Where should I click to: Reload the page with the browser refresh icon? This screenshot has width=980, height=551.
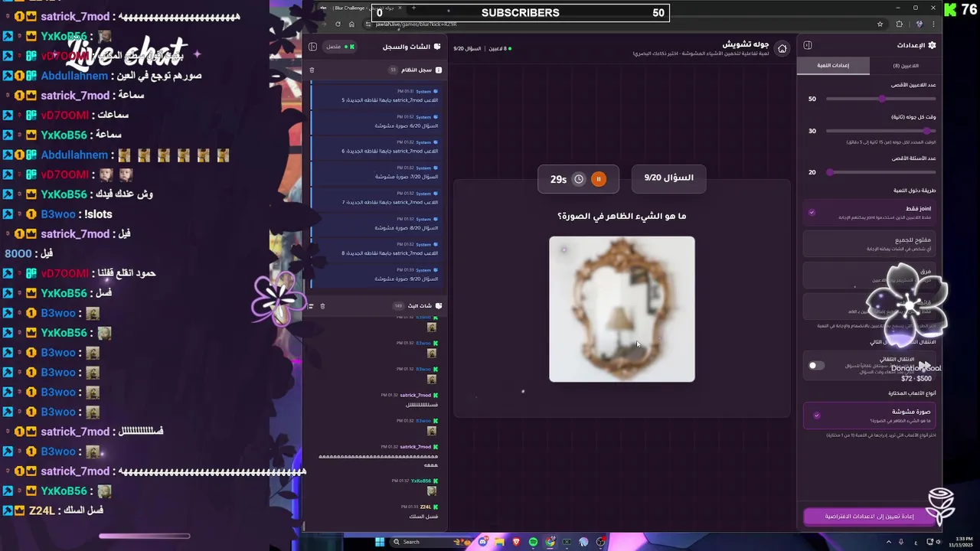coord(338,24)
